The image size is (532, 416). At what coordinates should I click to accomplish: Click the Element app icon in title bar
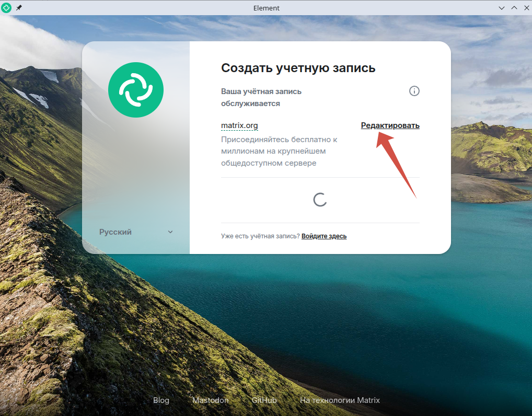(x=6, y=8)
